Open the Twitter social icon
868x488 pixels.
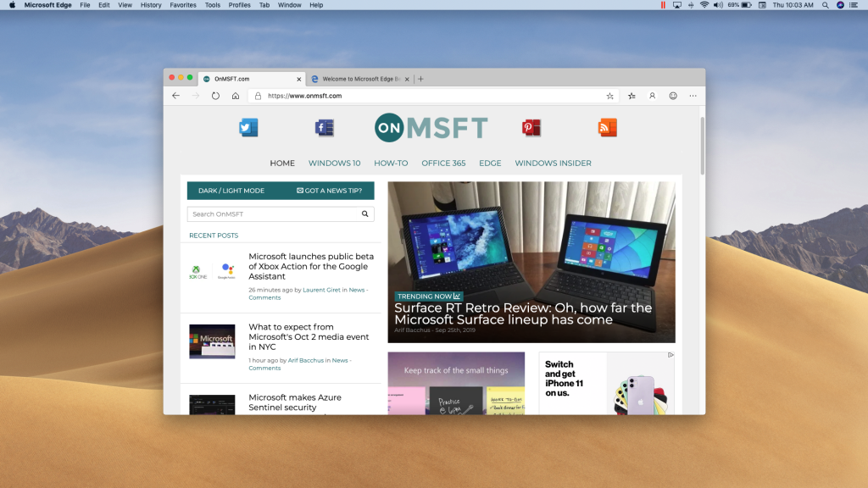248,127
